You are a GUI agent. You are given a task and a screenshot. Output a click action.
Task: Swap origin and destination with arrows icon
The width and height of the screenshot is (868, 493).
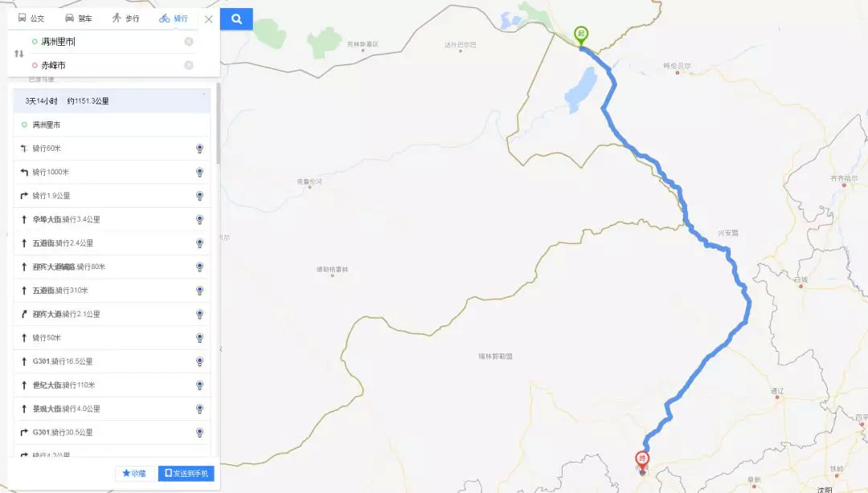(18, 54)
